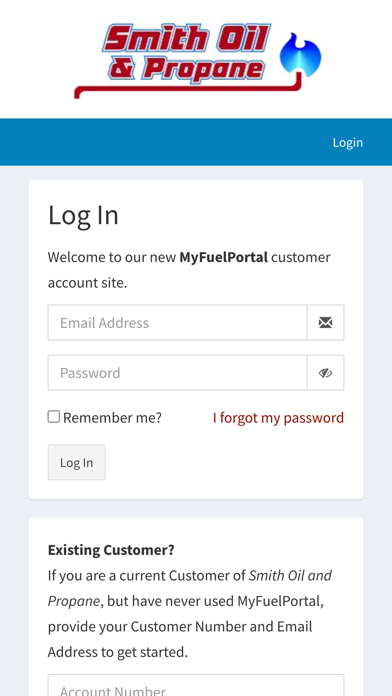Submit with the gray Log In button

click(77, 462)
